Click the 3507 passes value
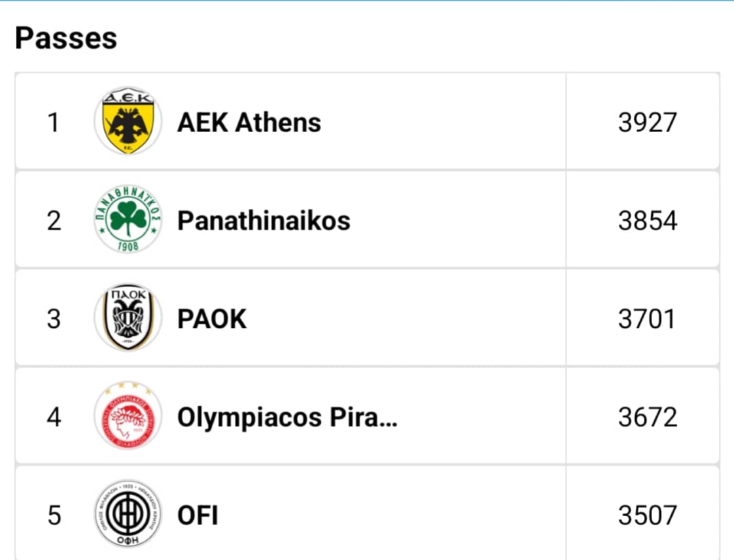 (648, 516)
